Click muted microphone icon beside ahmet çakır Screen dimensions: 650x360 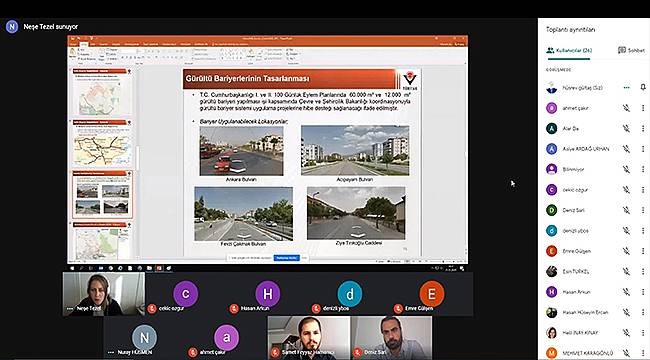pyautogui.click(x=626, y=108)
